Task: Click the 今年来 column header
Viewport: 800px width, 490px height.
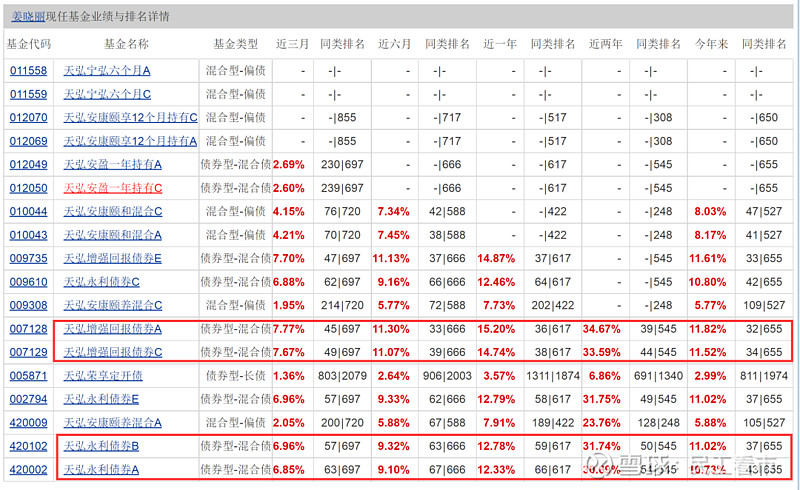Action: point(711,44)
